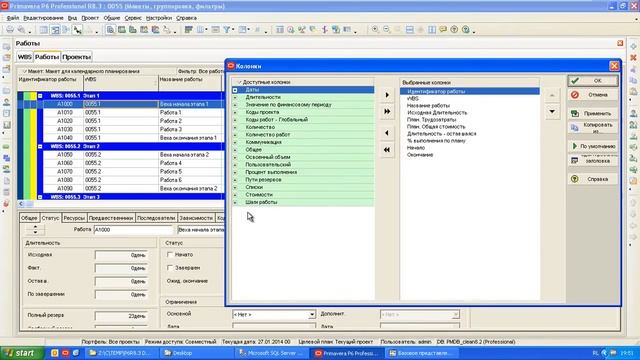Toggle the Завершен checkbox
This screenshot has width=640, height=360.
[x=170, y=268]
